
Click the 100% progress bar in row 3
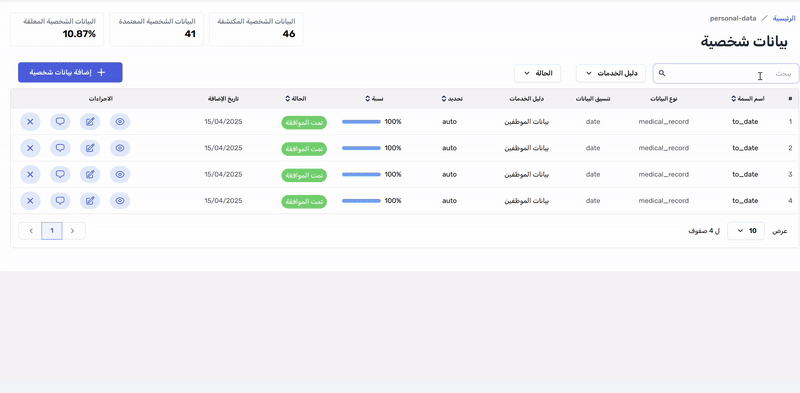tap(361, 174)
